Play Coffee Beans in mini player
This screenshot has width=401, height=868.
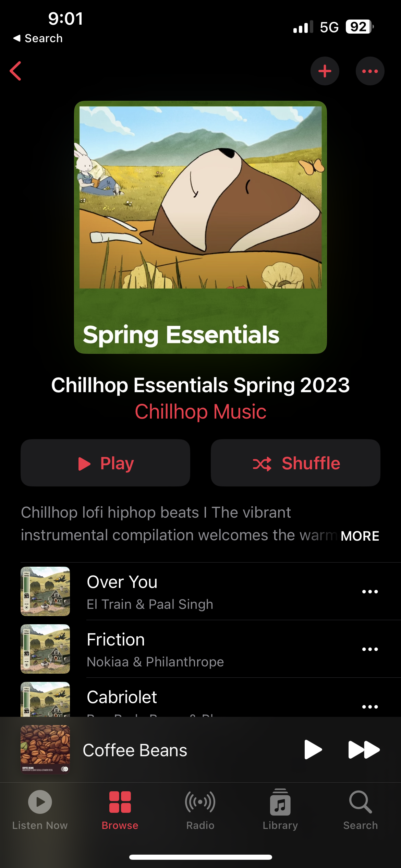[313, 750]
